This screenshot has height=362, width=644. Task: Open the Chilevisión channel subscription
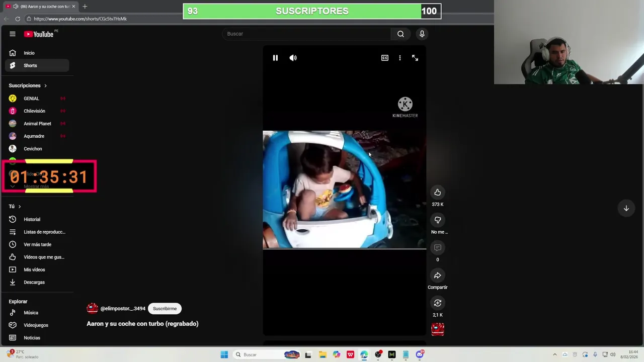coord(37,111)
